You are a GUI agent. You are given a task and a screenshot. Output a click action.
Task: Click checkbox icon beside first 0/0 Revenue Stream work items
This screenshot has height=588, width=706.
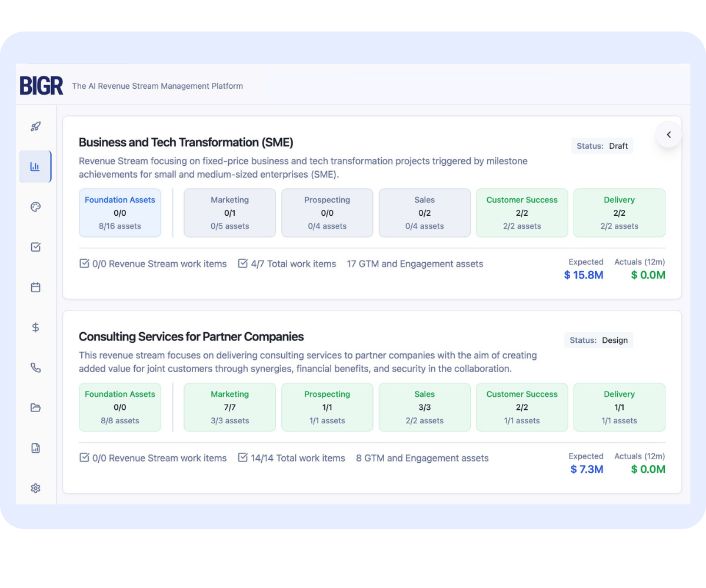[84, 263]
